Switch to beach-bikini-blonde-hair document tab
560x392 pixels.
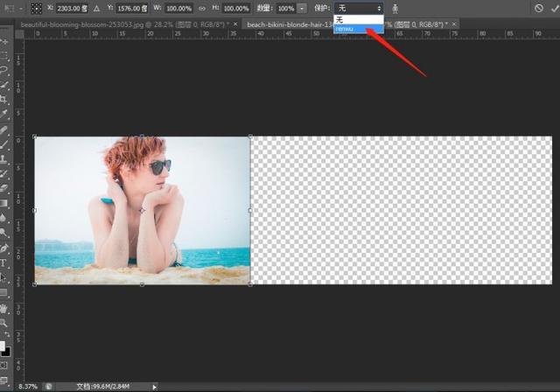click(x=289, y=24)
